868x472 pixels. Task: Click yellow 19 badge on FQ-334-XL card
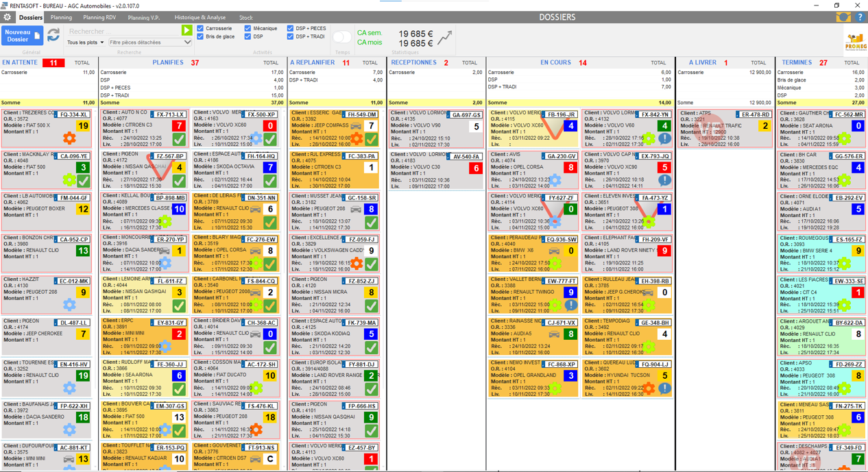84,126
